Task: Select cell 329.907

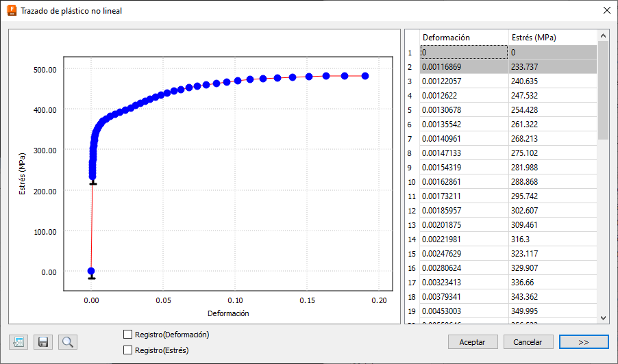Action: coord(553,268)
